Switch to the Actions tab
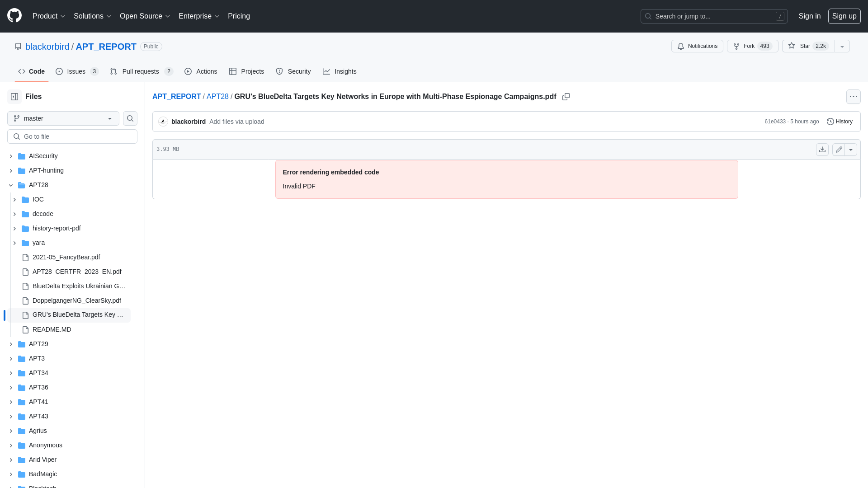 (201, 71)
